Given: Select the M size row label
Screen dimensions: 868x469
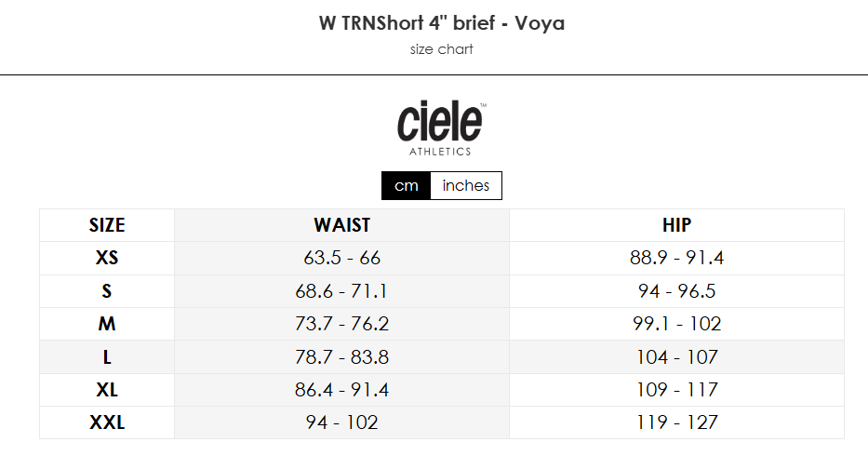Looking at the screenshot, I should [107, 324].
